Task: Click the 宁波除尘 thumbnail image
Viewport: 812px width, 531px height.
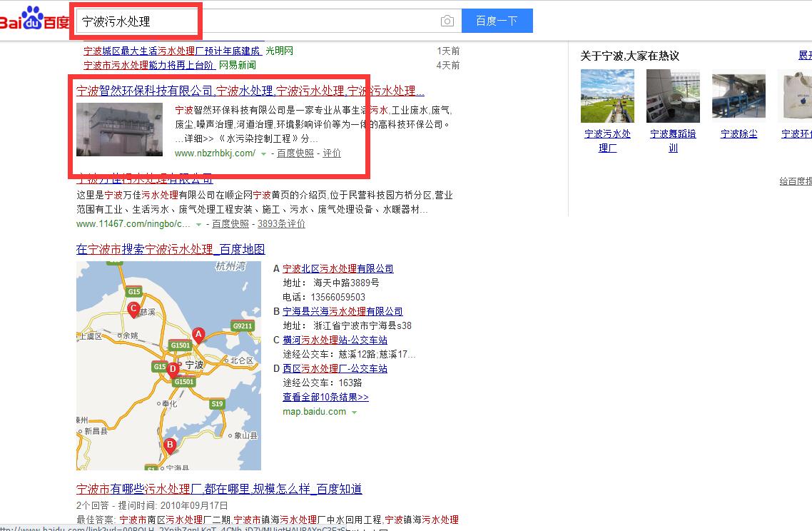Action: pyautogui.click(x=739, y=96)
